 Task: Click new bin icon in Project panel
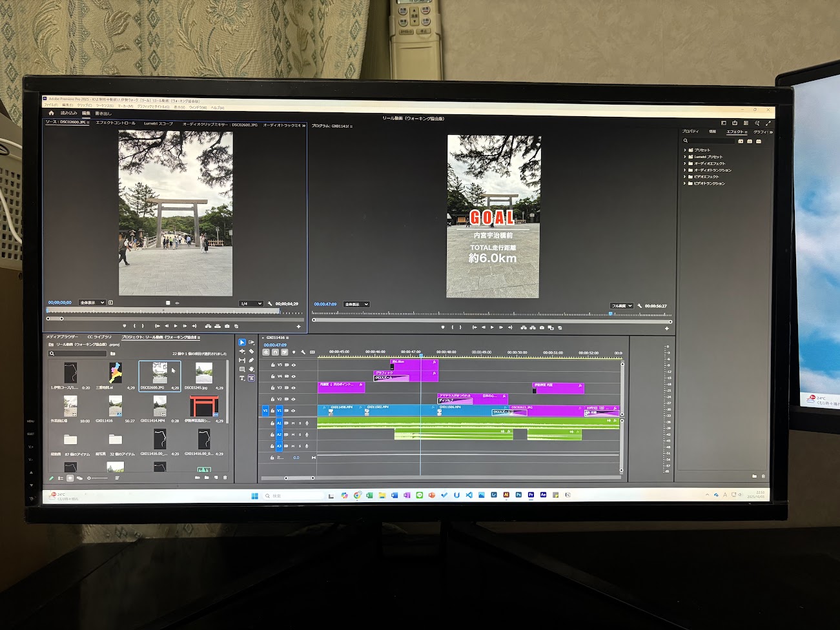pyautogui.click(x=207, y=478)
